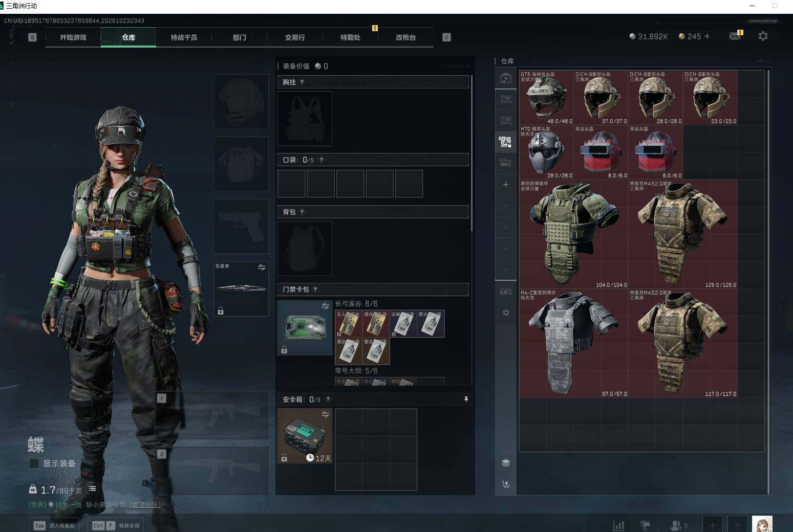
Task: Open the weight detail list icon beside 1.7/88千克
Action: click(x=92, y=489)
